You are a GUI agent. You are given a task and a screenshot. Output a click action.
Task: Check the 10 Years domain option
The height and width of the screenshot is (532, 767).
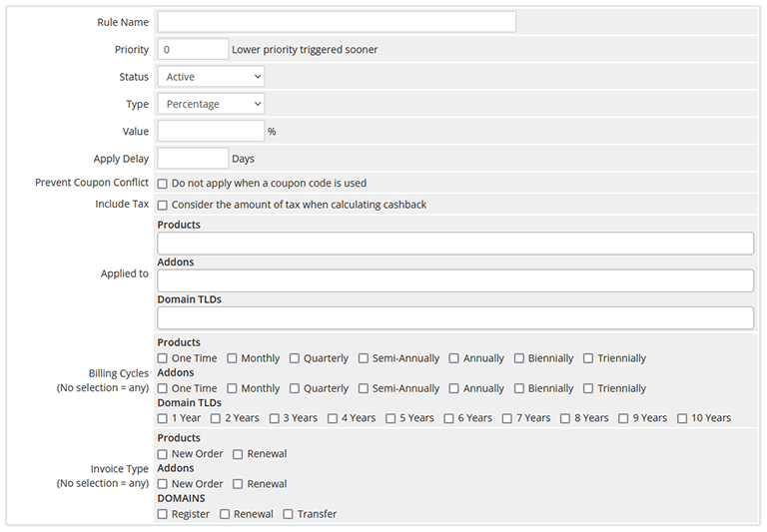tap(683, 418)
